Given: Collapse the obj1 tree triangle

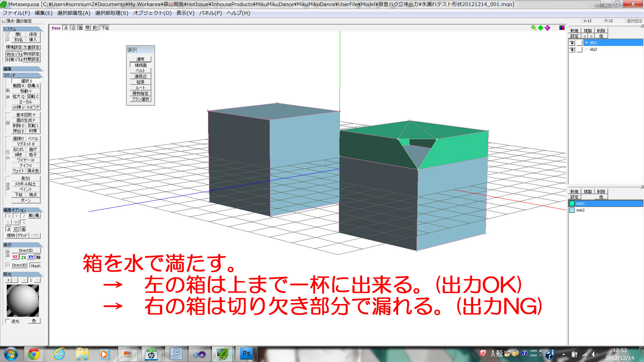Looking at the screenshot, I should coord(586,43).
